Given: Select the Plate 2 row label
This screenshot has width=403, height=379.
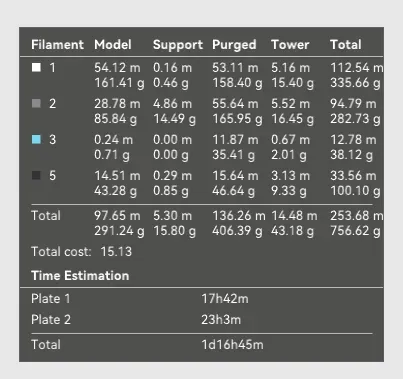Looking at the screenshot, I should pyautogui.click(x=51, y=320).
